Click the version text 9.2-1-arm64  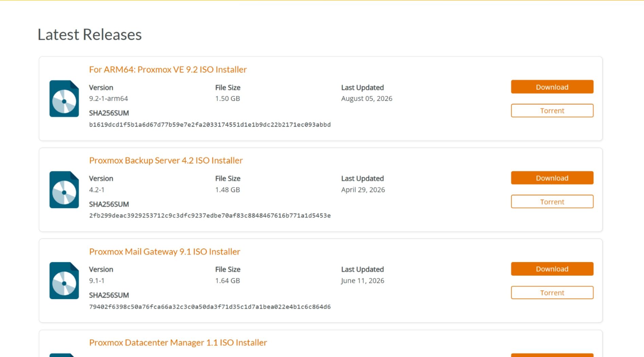click(x=108, y=99)
